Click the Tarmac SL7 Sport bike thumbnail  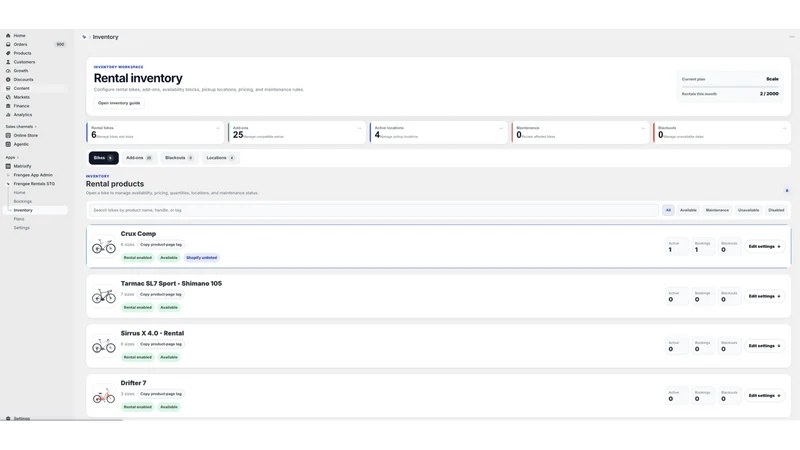(104, 296)
